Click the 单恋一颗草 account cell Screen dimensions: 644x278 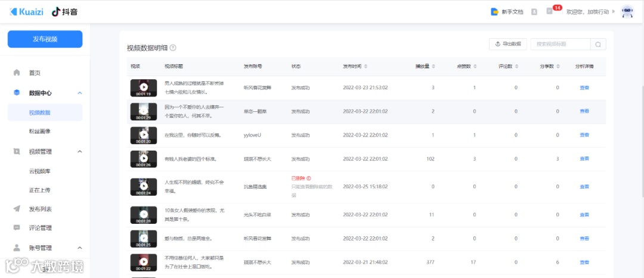255,111
